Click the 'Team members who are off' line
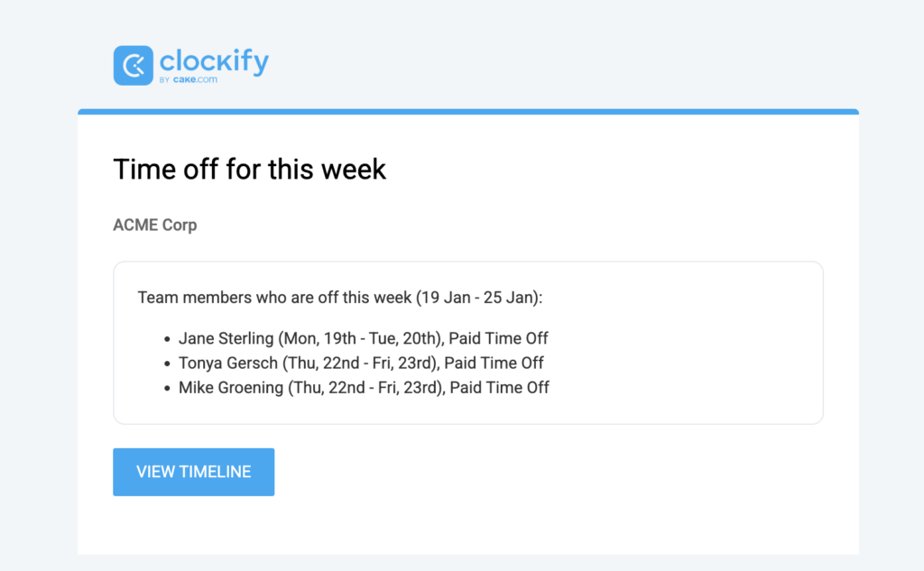Viewport: 924px width, 571px height. point(271,297)
